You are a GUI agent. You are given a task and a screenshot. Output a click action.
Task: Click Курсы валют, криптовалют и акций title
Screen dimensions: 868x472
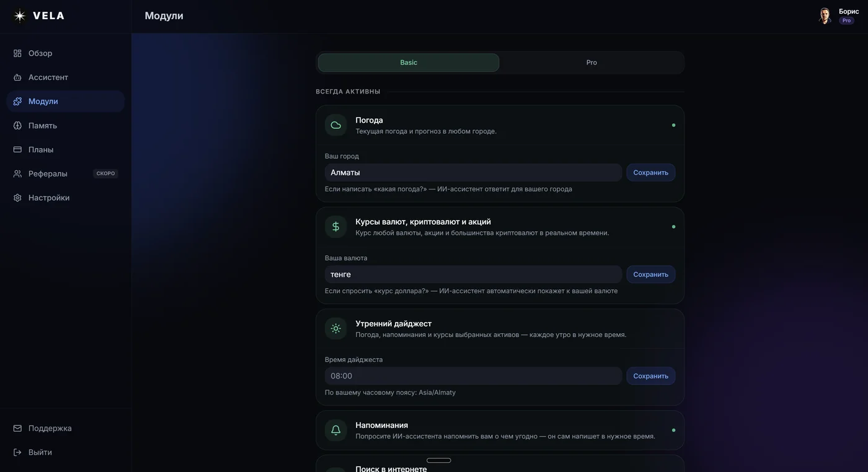click(x=423, y=222)
